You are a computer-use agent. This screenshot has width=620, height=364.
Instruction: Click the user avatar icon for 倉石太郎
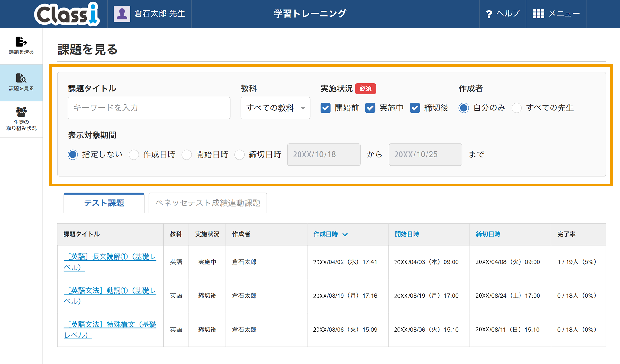pyautogui.click(x=122, y=14)
